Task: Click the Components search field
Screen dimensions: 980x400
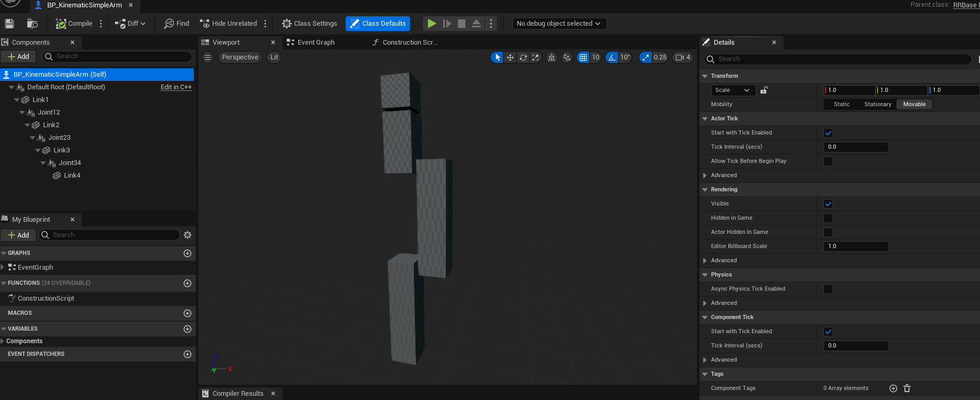Action: click(x=118, y=57)
